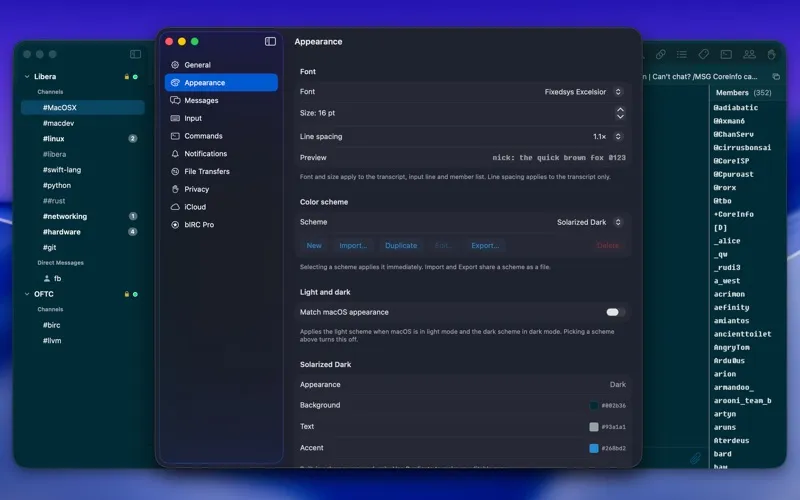Click the paperclip attachment icon
Image resolution: width=800 pixels, height=500 pixels.
(695, 458)
